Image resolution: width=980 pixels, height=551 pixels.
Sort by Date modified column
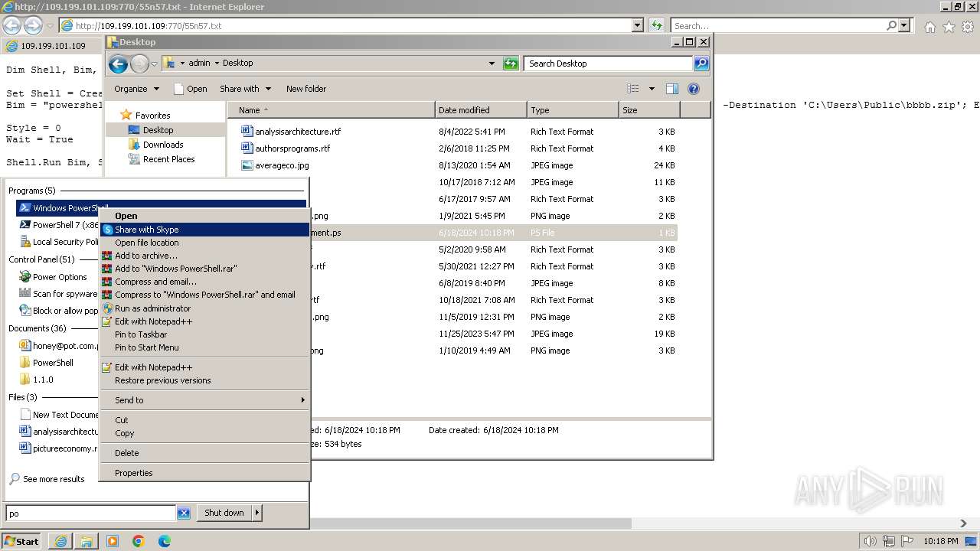click(481, 110)
